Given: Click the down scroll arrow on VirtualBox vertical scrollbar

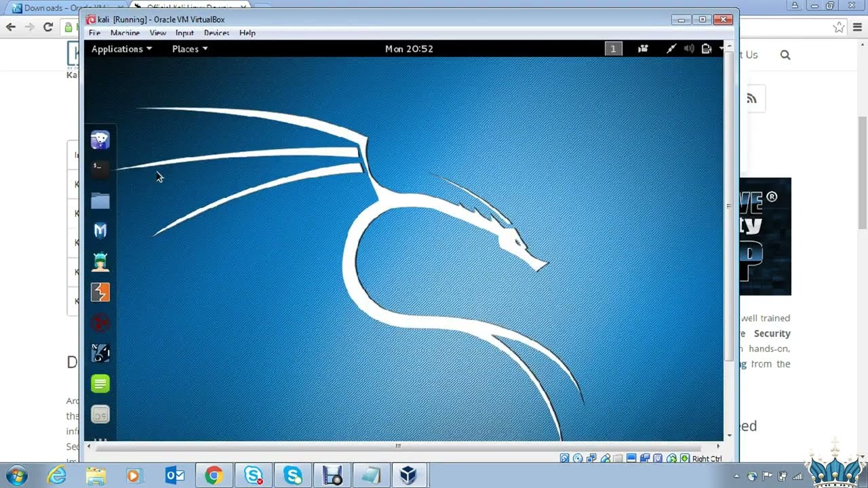Looking at the screenshot, I should [730, 435].
